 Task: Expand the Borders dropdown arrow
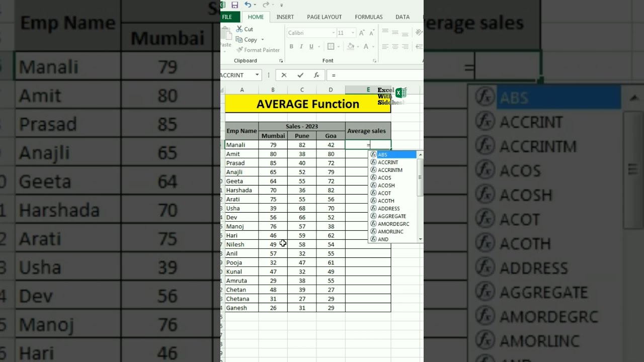point(338,47)
